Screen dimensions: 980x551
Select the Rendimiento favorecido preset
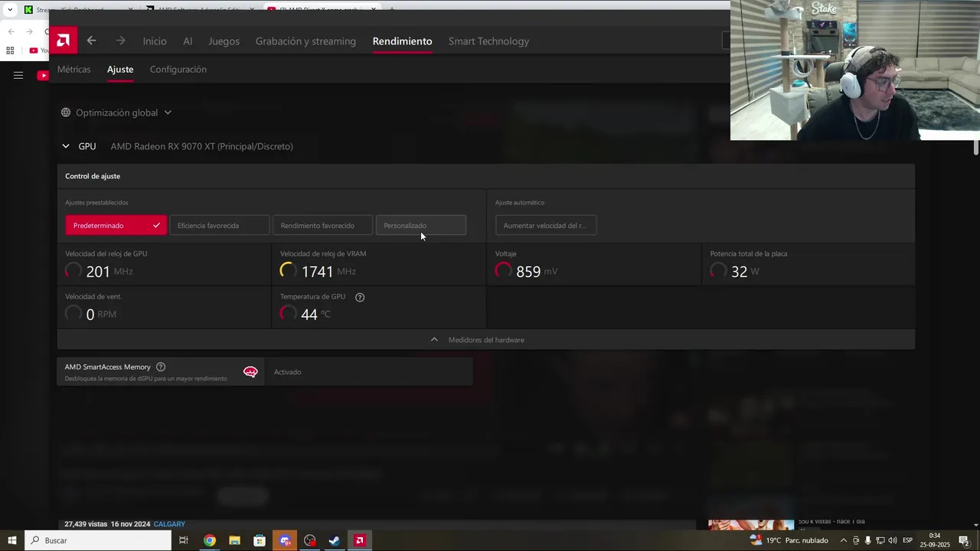tap(322, 225)
